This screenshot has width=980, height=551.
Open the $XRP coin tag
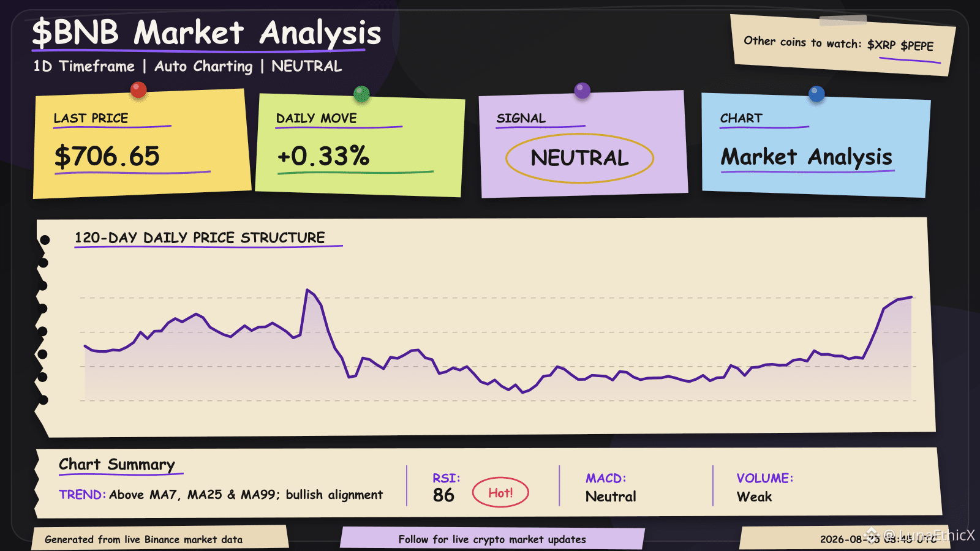pos(881,45)
